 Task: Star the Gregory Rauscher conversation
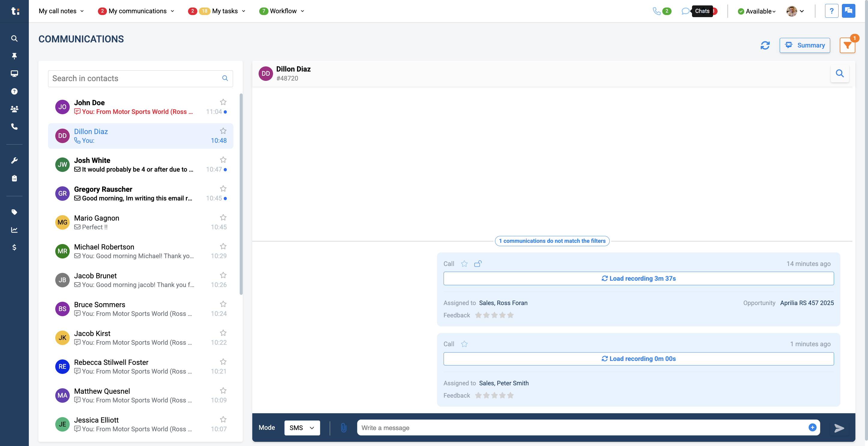click(223, 188)
